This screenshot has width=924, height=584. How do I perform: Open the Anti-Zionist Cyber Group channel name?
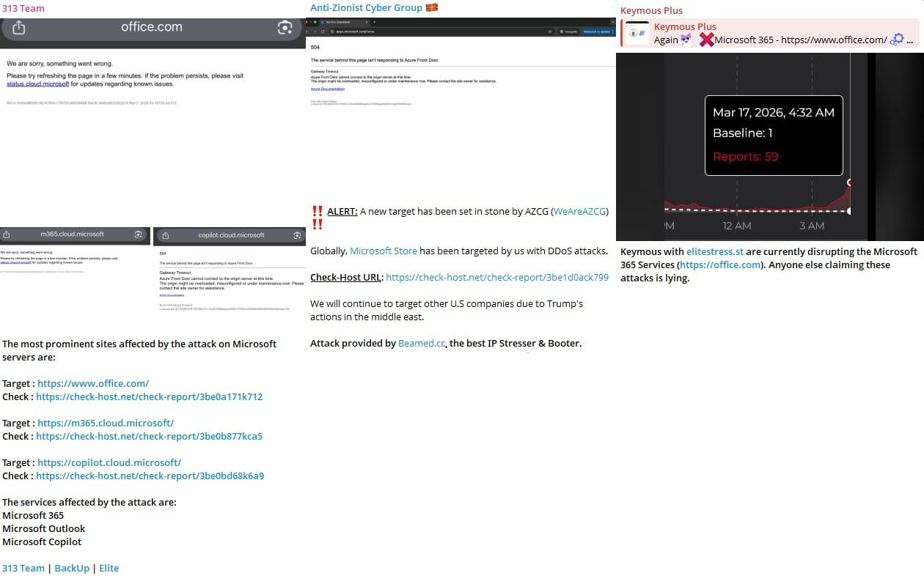click(x=366, y=7)
